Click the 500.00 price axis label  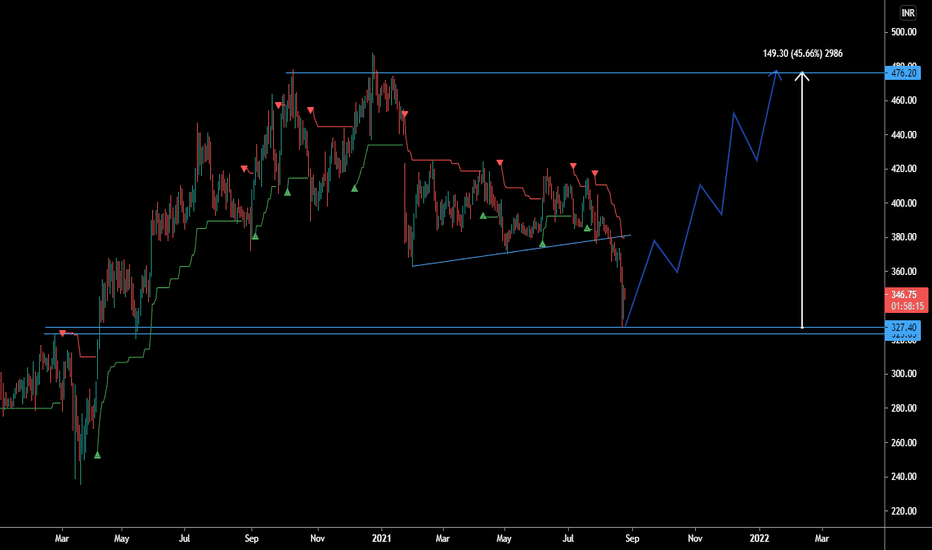pos(903,32)
